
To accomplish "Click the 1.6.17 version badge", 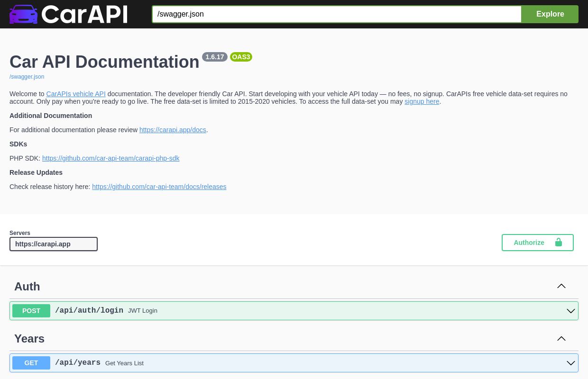I will point(215,57).
